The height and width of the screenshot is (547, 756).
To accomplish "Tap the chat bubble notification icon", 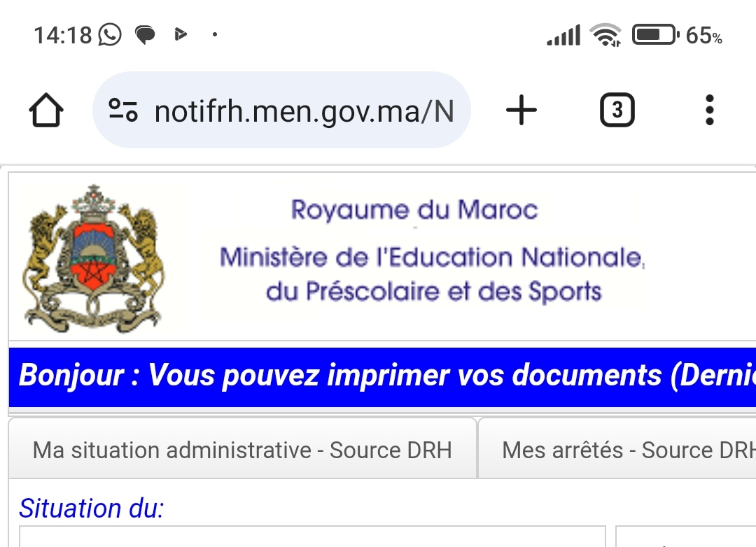I will tap(145, 34).
